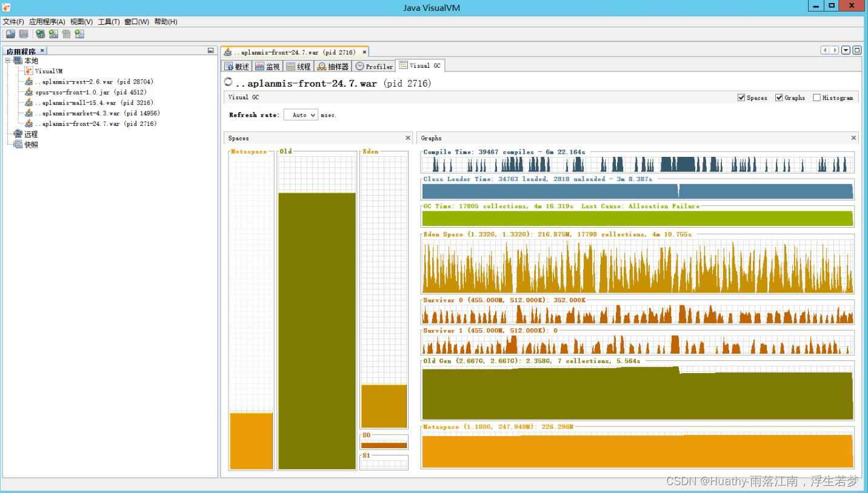This screenshot has height=493, width=868.
Task: Close the 应用程序 applications panel tab
Action: (x=42, y=51)
